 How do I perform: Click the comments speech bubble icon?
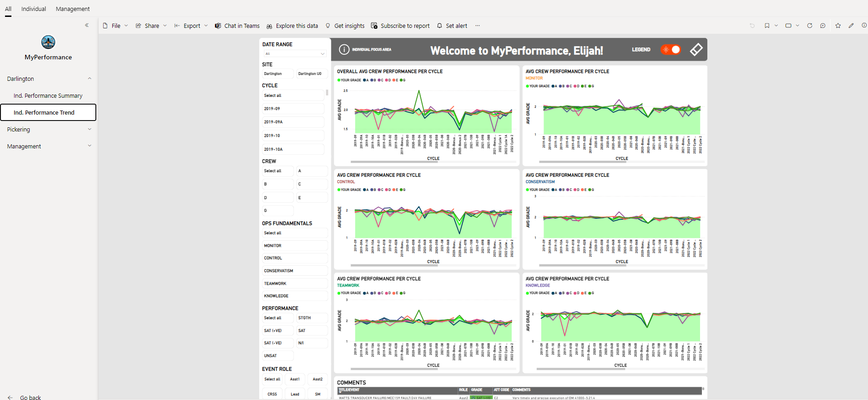823,26
